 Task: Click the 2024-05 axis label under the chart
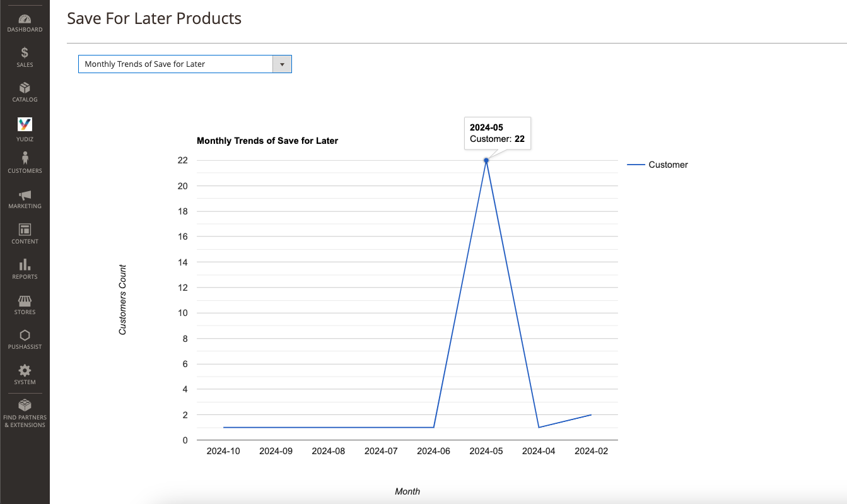click(486, 451)
